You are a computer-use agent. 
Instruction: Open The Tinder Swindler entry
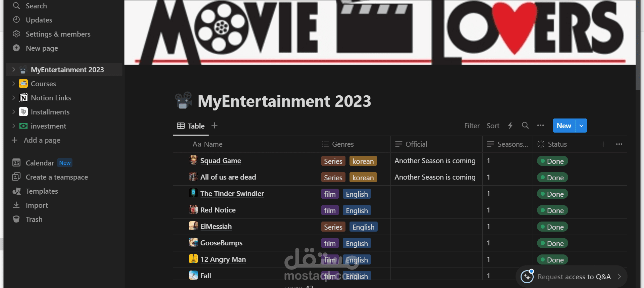(232, 193)
